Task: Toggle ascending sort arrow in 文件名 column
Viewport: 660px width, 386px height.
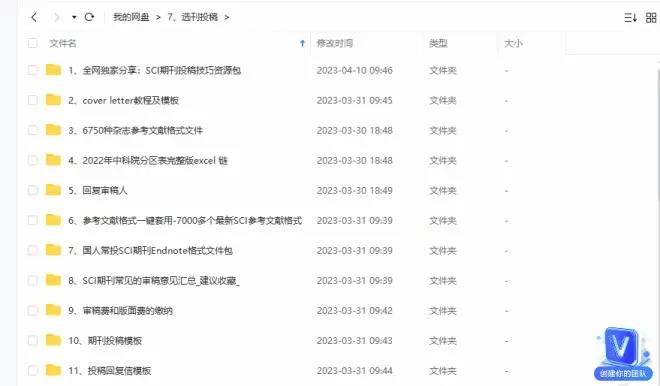Action: 302,43
